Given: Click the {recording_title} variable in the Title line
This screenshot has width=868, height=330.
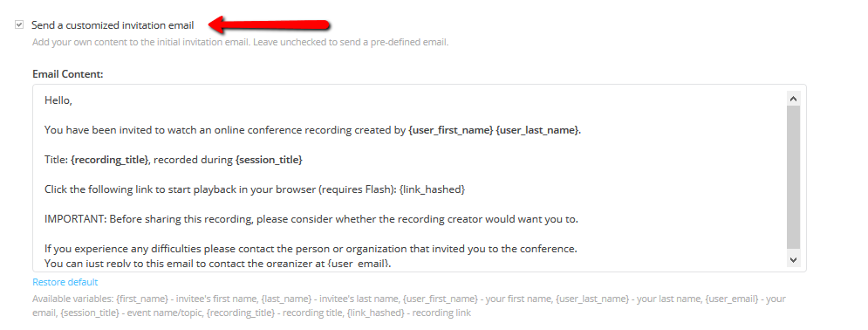Looking at the screenshot, I should pyautogui.click(x=110, y=160).
